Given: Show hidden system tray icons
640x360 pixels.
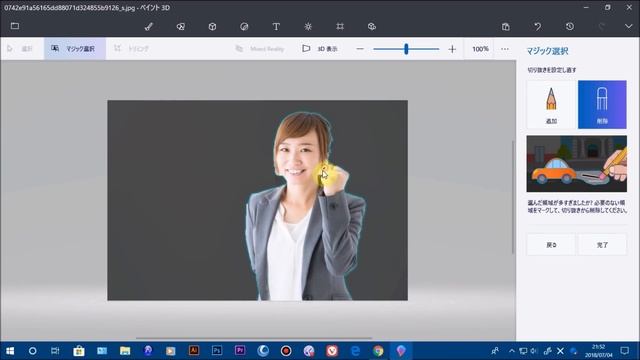Looking at the screenshot, I should coord(512,351).
